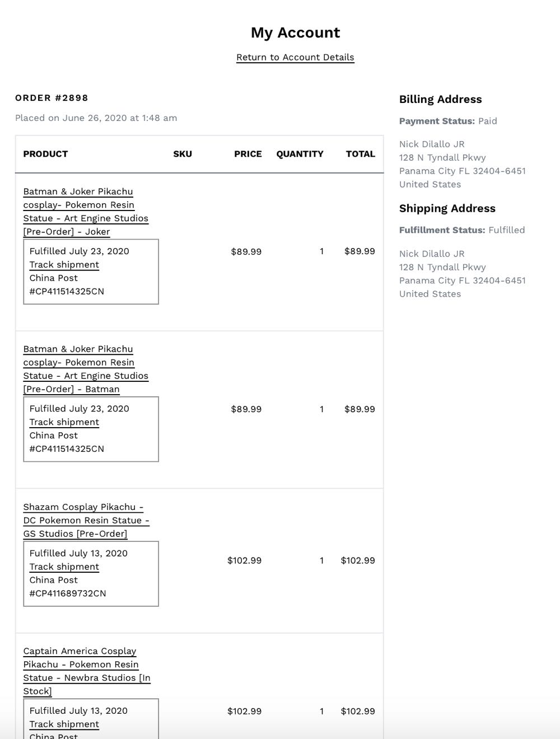Click the QUANTITY column header
This screenshot has width=560, height=739.
(300, 154)
